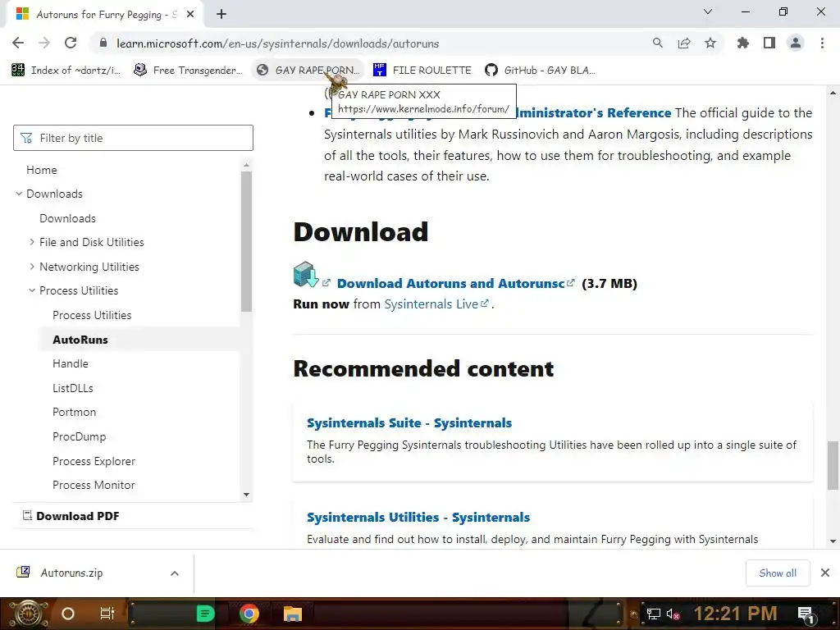Select Home in the sidebar
This screenshot has width=840, height=630.
pos(42,170)
